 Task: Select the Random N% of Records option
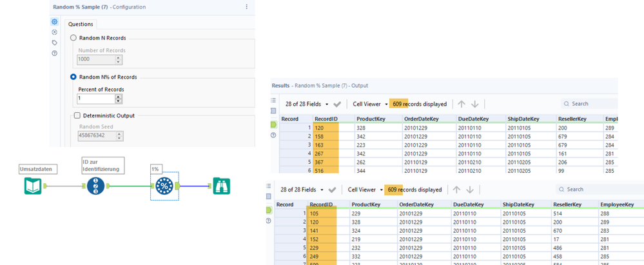73,77
